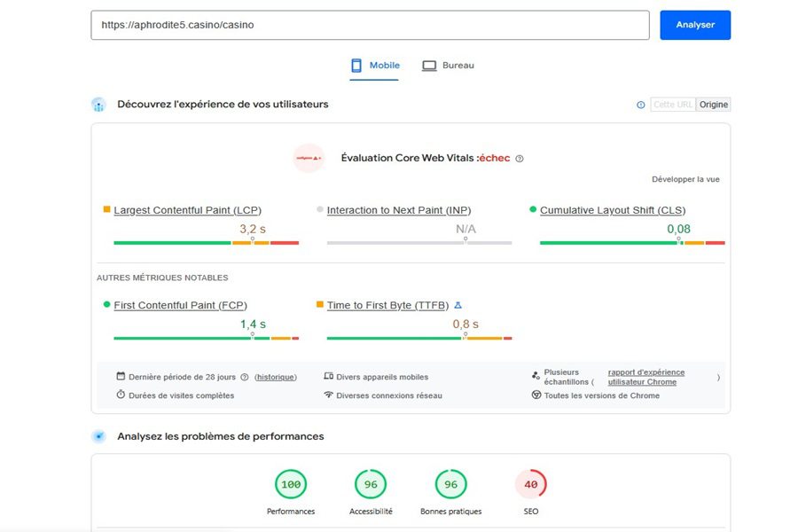The height and width of the screenshot is (532, 798).
Task: Switch to the Bureau tab
Action: click(x=448, y=66)
